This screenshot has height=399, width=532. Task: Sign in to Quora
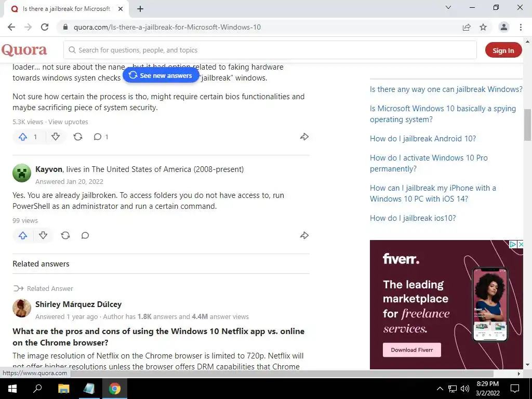pyautogui.click(x=503, y=50)
